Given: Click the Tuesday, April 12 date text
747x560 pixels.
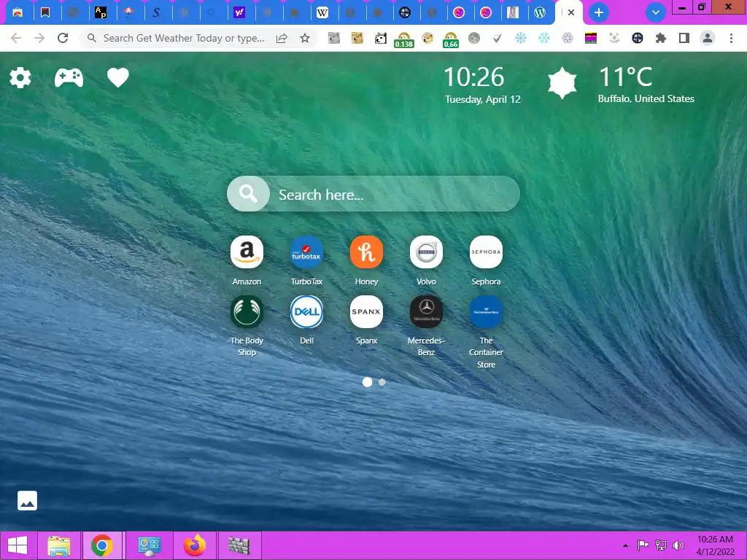Looking at the screenshot, I should tap(483, 99).
